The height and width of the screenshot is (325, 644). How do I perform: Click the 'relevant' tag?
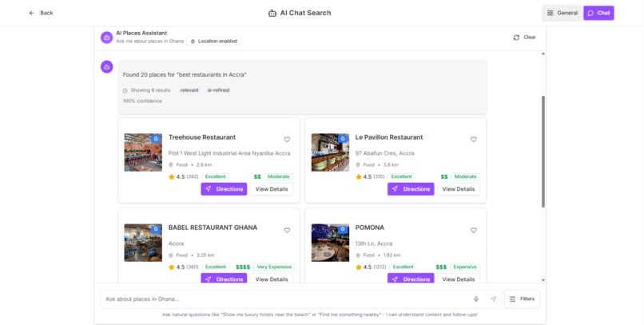pyautogui.click(x=189, y=90)
